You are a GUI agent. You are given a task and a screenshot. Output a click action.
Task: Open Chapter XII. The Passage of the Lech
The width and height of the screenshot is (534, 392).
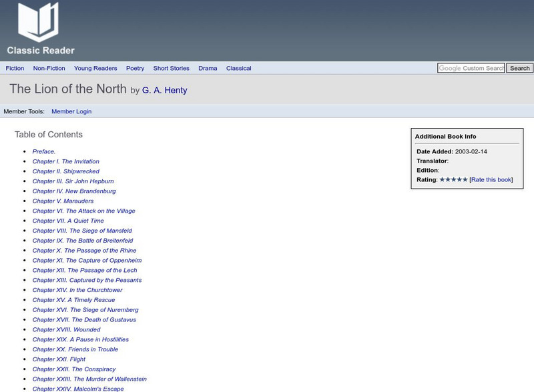(85, 270)
